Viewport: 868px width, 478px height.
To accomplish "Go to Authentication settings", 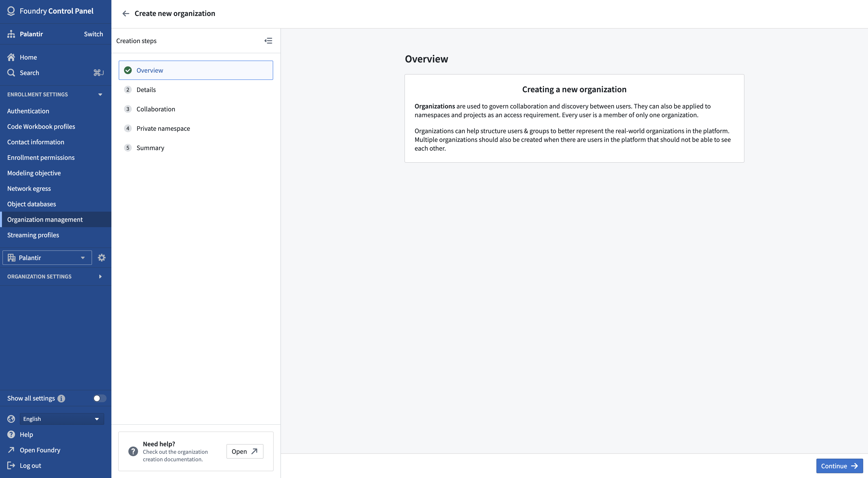I will pyautogui.click(x=56, y=111).
